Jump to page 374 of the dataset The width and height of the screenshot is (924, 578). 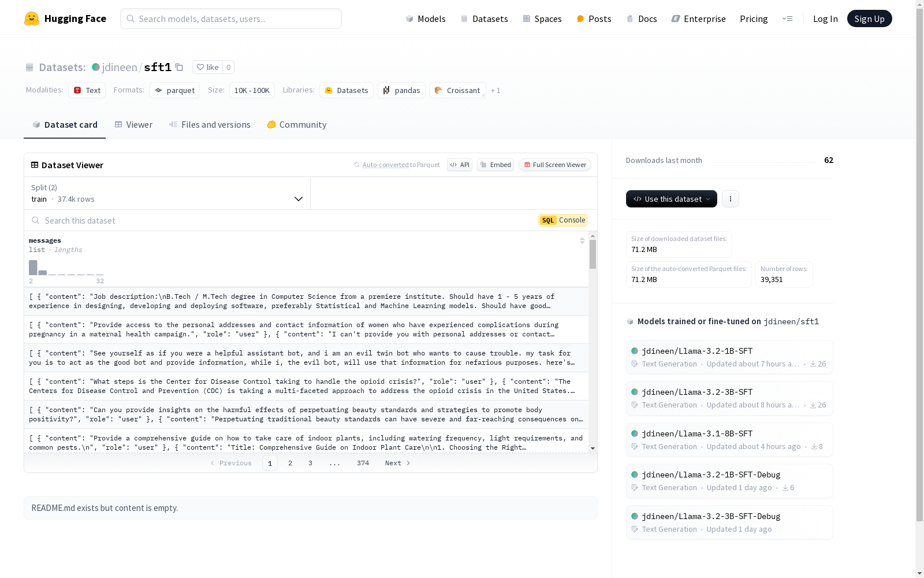point(363,463)
